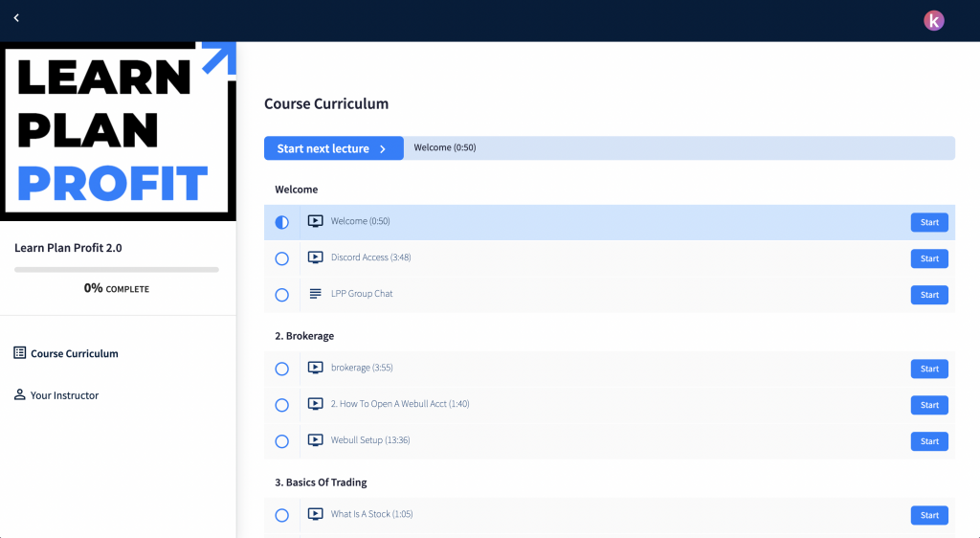
Task: Open the user avatar K profile
Action: 934,21
